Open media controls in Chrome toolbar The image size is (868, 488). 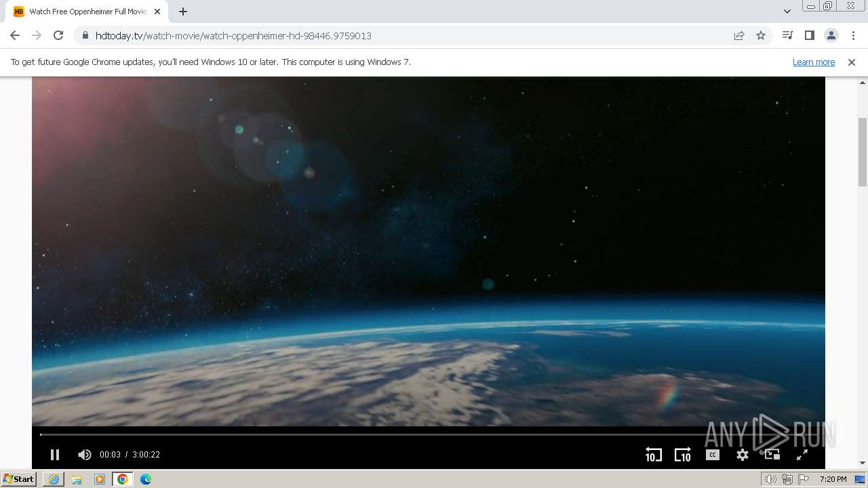787,35
